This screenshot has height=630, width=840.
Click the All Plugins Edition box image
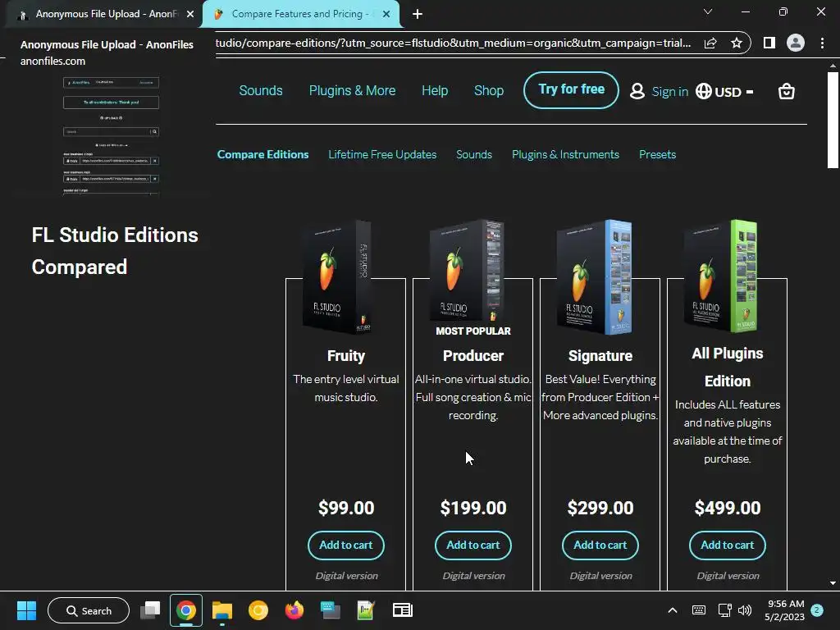[x=721, y=276]
